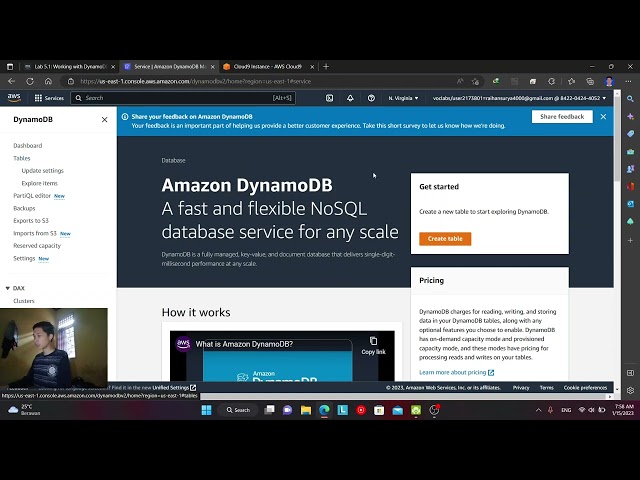Expand the voclabs account menu
The height and width of the screenshot is (480, 640).
point(519,98)
